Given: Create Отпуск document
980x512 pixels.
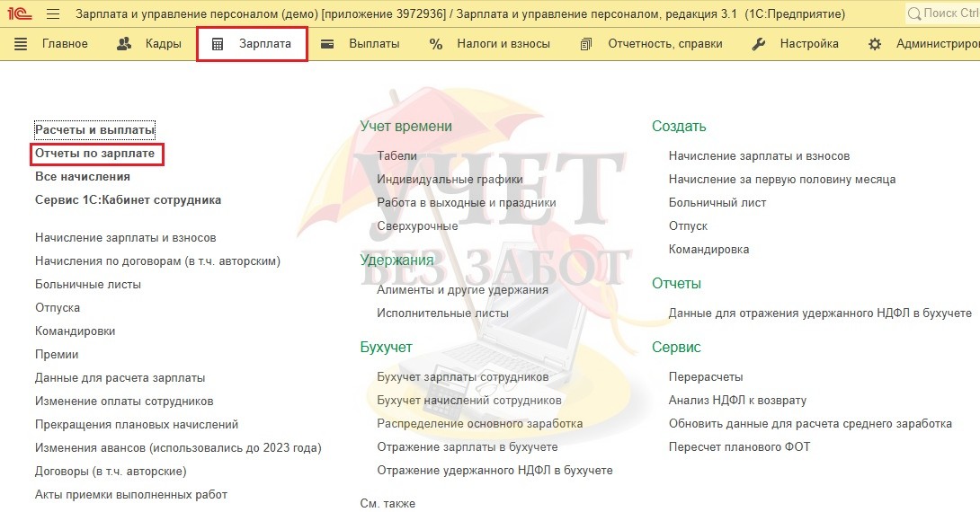Looking at the screenshot, I should (x=688, y=226).
